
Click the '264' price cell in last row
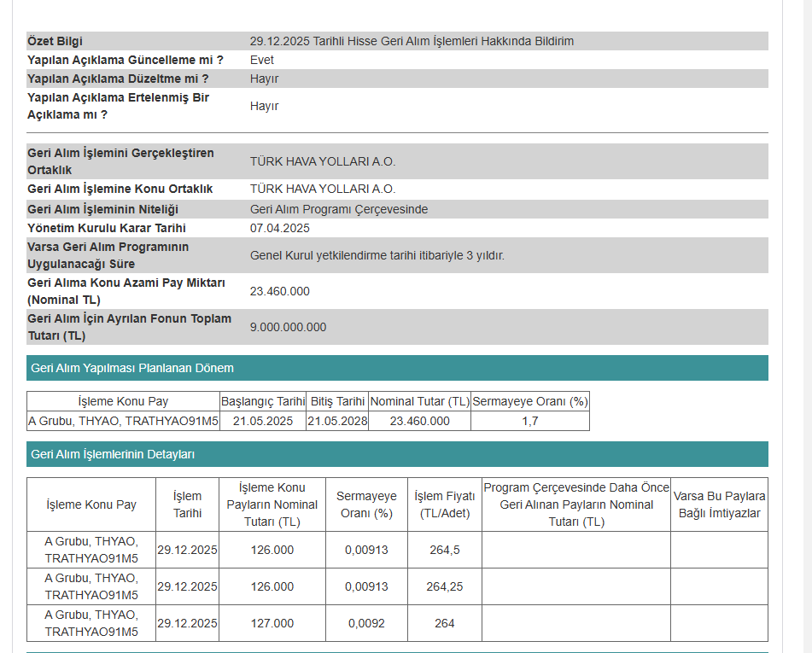tap(445, 623)
